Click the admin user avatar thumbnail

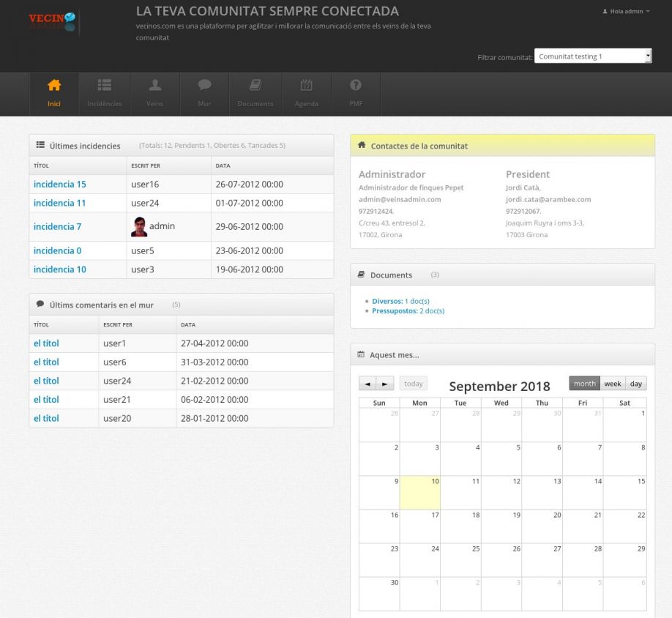click(138, 227)
